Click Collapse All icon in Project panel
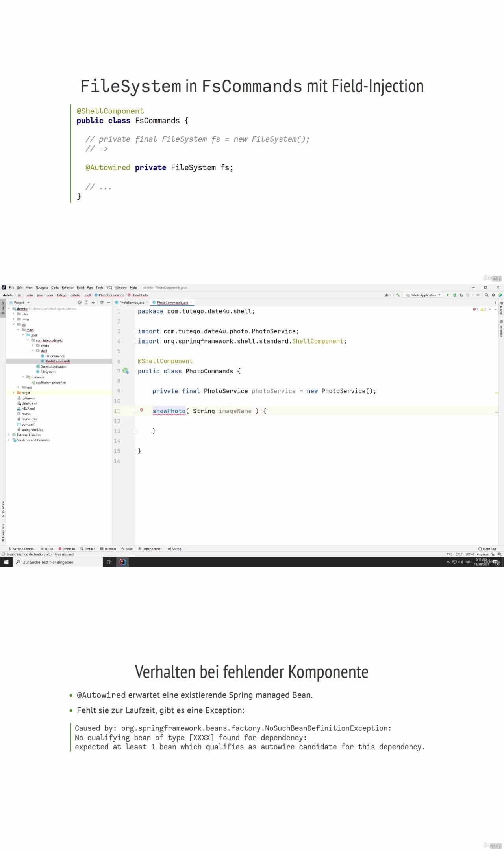Viewport: 504px width, 851px height. [x=93, y=303]
